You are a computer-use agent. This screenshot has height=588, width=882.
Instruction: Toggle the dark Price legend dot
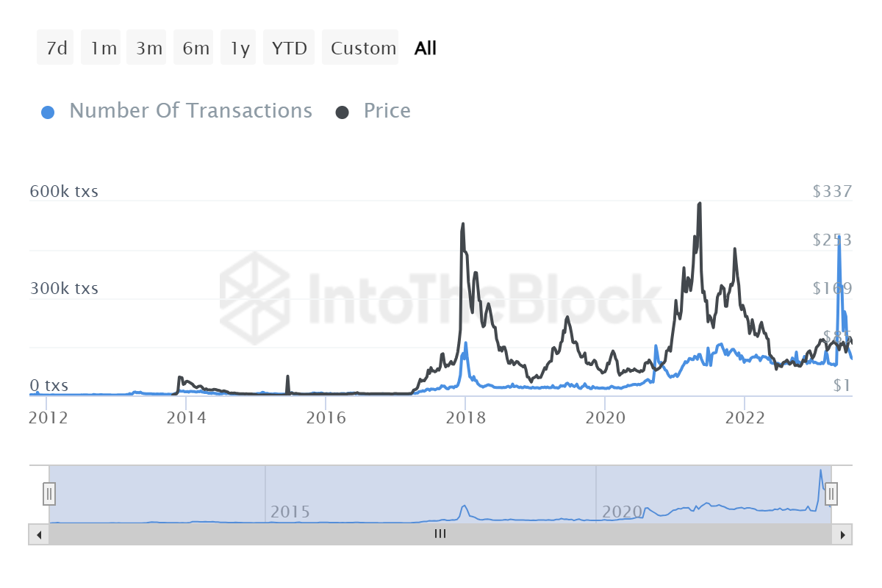pos(342,112)
